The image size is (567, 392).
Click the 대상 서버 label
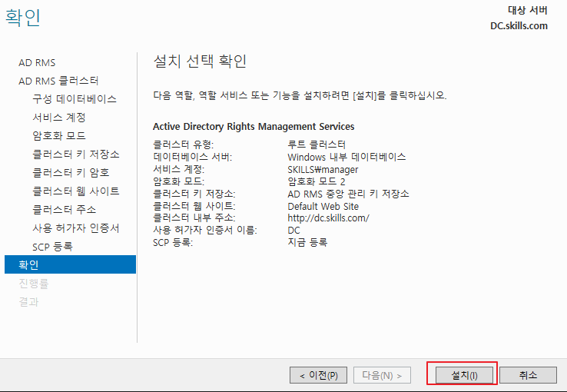tap(528, 10)
